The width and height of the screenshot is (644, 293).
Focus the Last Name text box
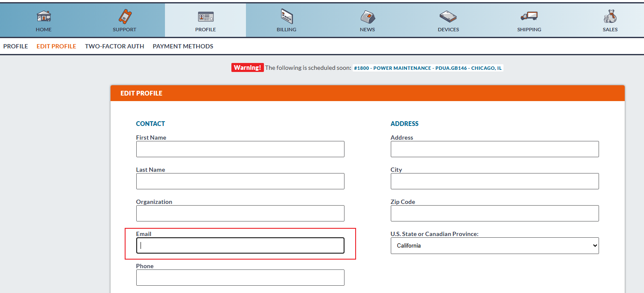pos(240,181)
